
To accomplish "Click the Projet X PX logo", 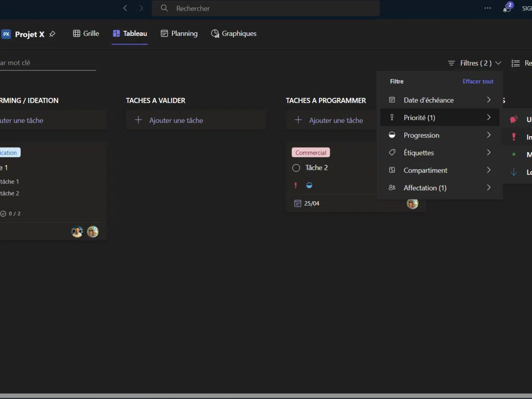I will click(6, 34).
